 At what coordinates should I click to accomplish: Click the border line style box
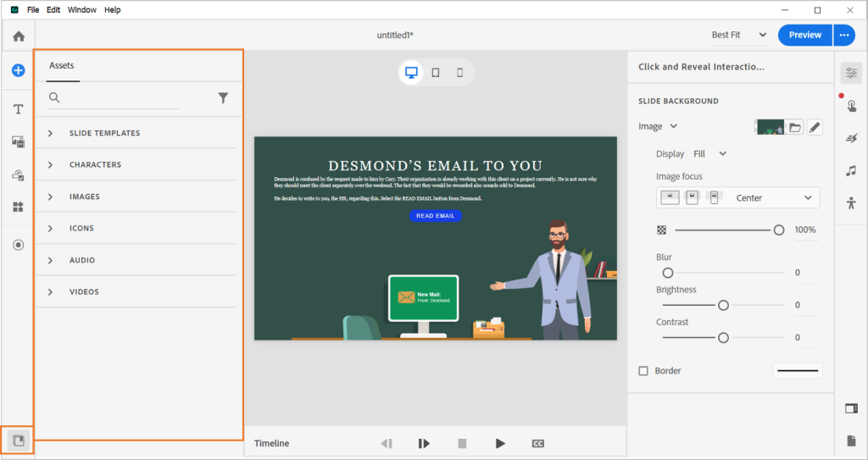pyautogui.click(x=797, y=371)
